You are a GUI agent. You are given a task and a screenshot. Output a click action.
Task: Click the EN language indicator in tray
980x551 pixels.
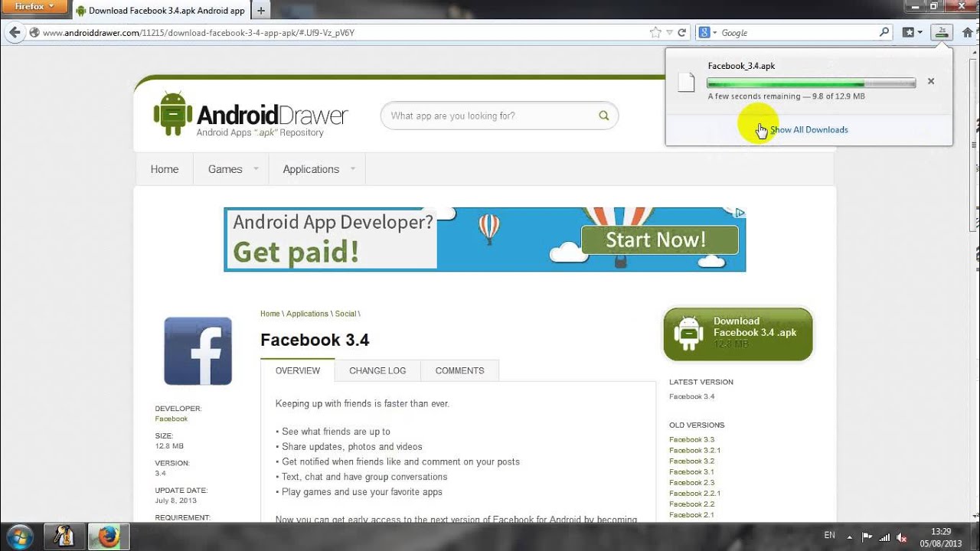(x=829, y=536)
